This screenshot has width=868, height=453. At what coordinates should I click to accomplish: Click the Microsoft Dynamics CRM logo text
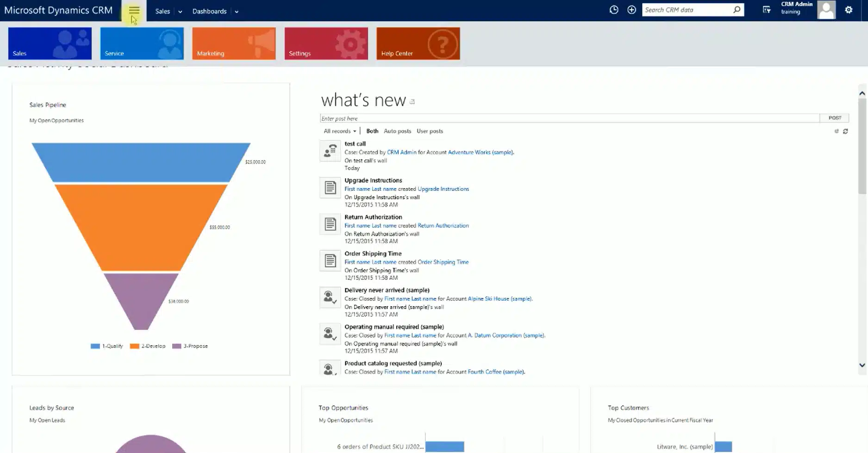(58, 10)
